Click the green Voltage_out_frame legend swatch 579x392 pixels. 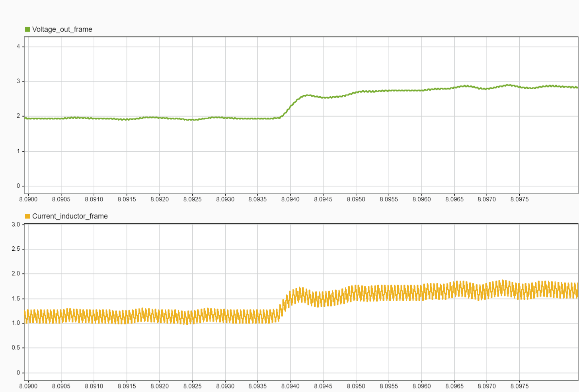click(27, 29)
